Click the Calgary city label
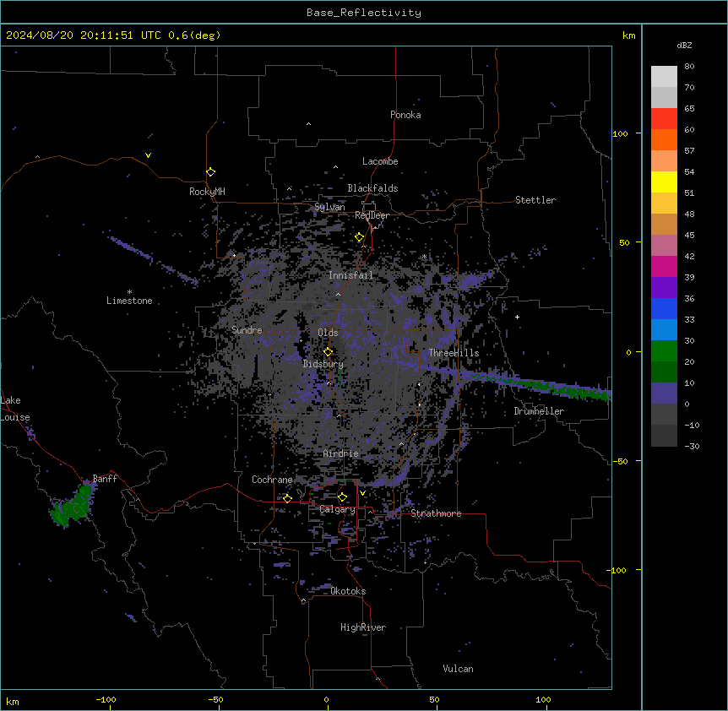This screenshot has width=728, height=711. pos(338,509)
